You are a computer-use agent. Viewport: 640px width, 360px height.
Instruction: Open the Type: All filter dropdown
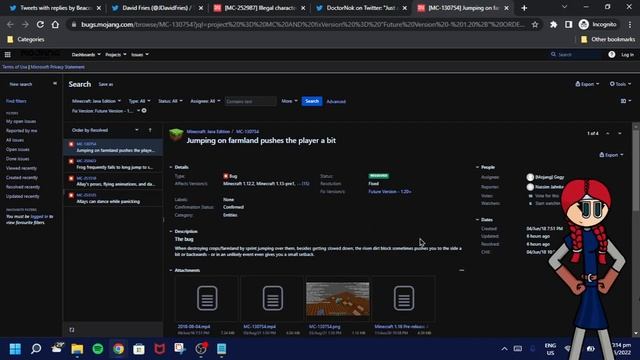(139, 101)
